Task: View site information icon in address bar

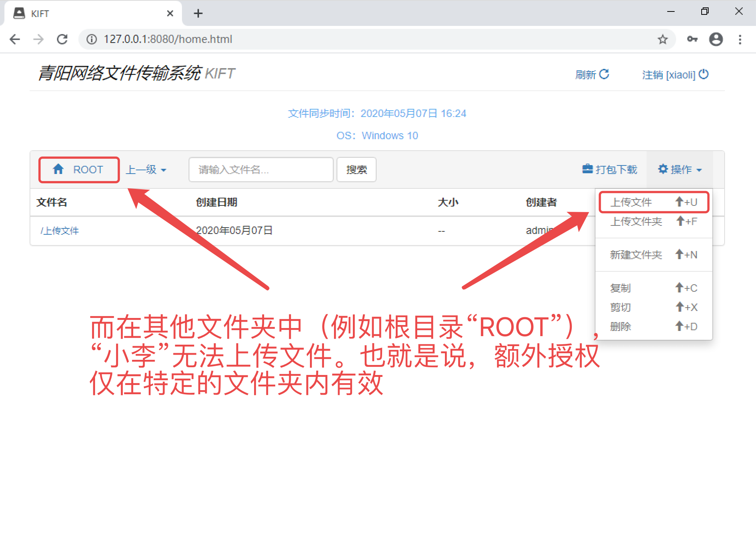Action: (91, 39)
